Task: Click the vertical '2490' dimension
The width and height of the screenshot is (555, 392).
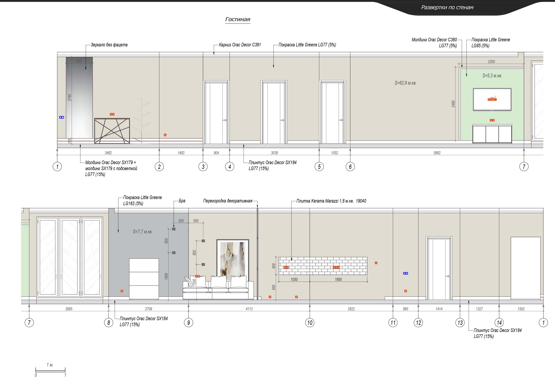Action: coord(453,104)
